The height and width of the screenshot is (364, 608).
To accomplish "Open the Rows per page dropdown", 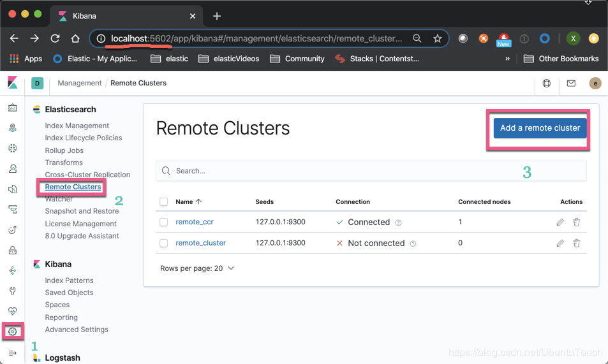I will click(197, 268).
